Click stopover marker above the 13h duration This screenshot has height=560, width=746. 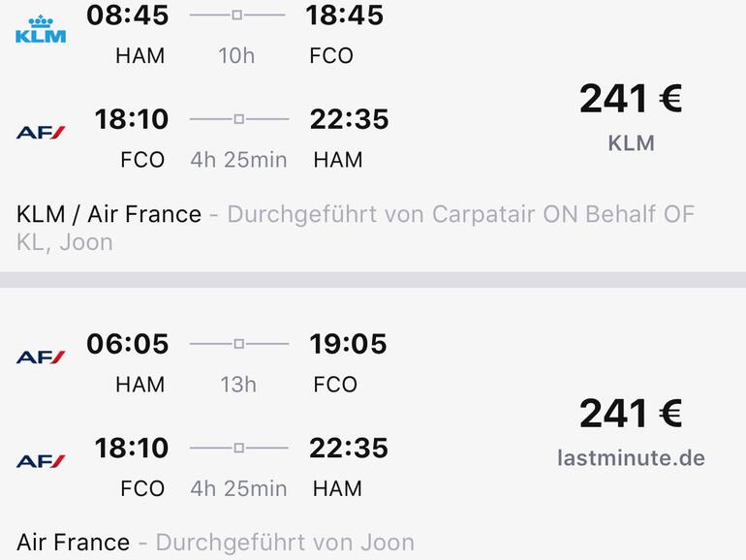coord(238,344)
